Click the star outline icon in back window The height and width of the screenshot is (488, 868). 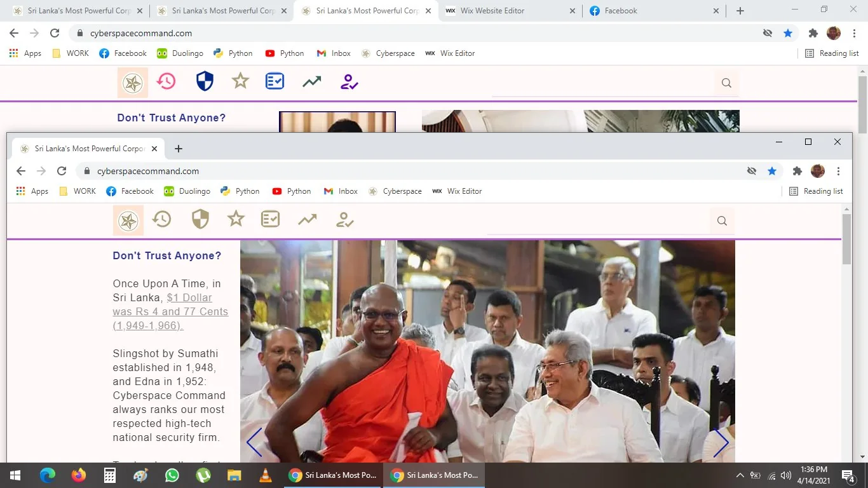click(x=240, y=81)
